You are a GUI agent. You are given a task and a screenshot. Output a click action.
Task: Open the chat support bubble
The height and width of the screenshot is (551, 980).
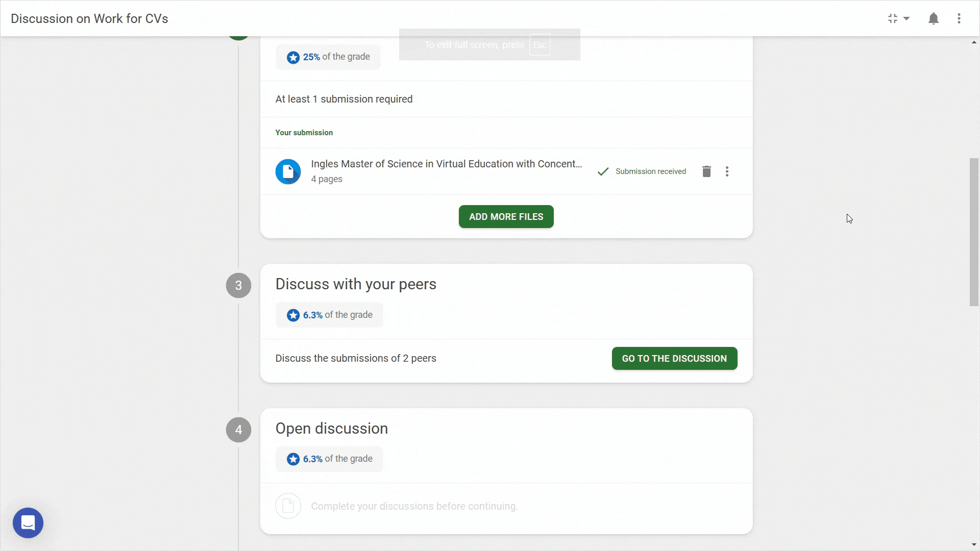[28, 523]
